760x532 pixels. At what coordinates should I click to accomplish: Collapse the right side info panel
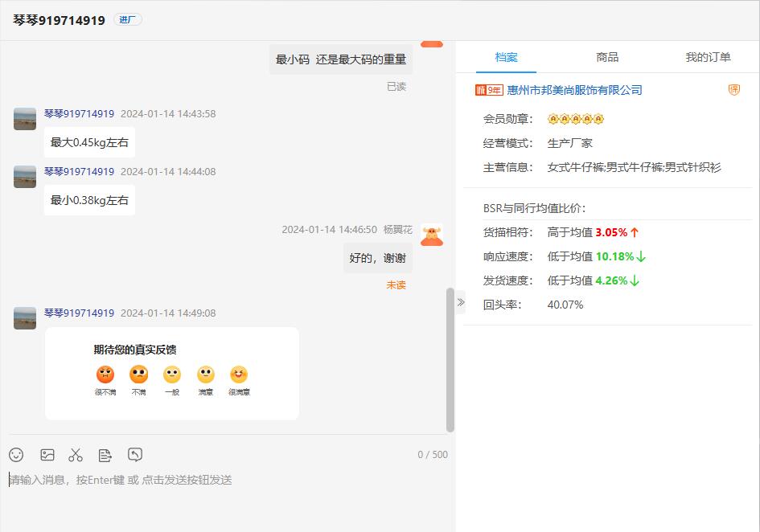(x=461, y=302)
